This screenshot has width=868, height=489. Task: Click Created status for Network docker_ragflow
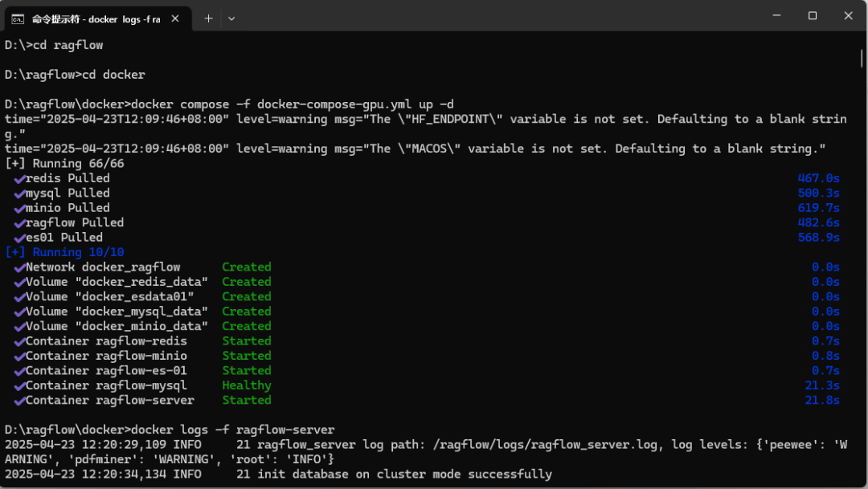[247, 267]
